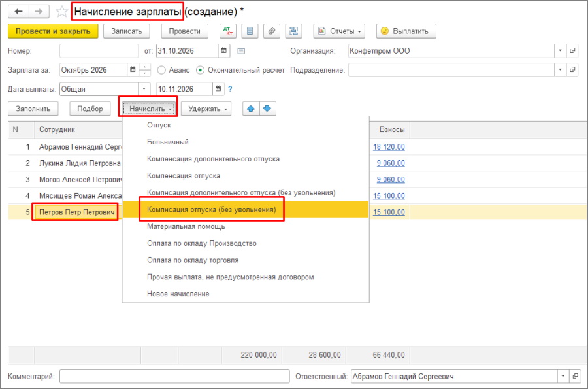The height and width of the screenshot is (389, 588).
Task: Move the selected row up
Action: pos(251,109)
